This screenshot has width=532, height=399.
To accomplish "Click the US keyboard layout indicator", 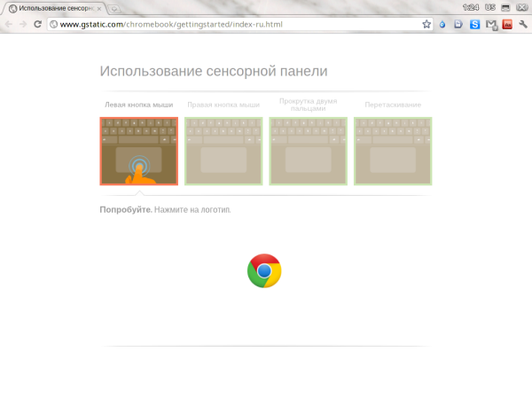I will [490, 7].
